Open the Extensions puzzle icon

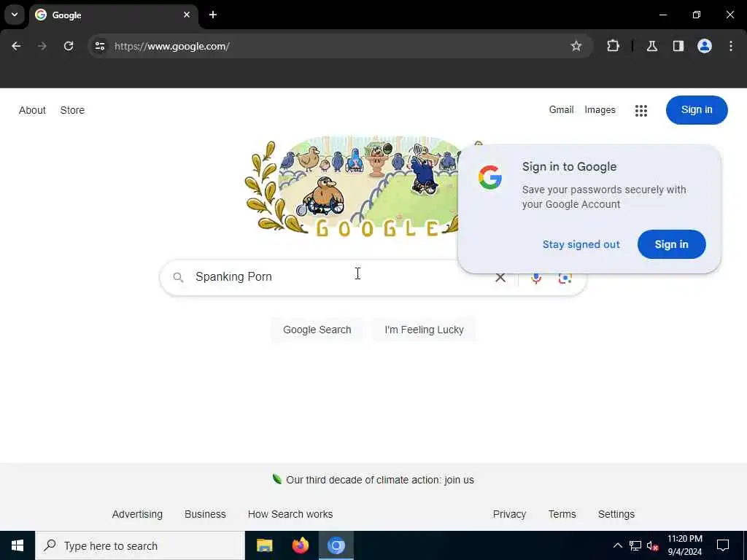click(x=613, y=46)
